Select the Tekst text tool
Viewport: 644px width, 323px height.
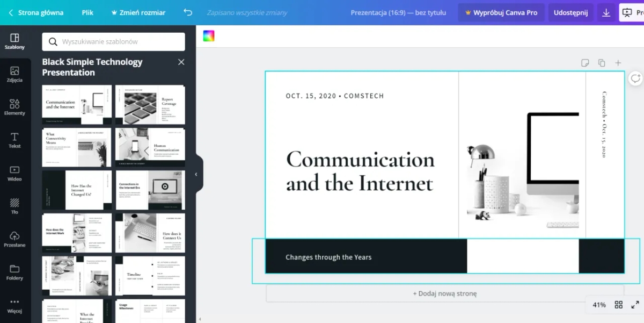(14, 140)
